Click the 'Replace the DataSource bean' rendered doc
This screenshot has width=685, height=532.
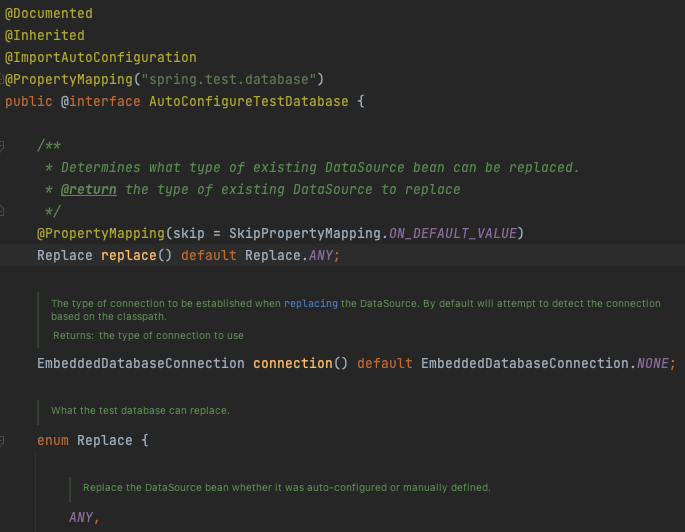click(x=287, y=487)
